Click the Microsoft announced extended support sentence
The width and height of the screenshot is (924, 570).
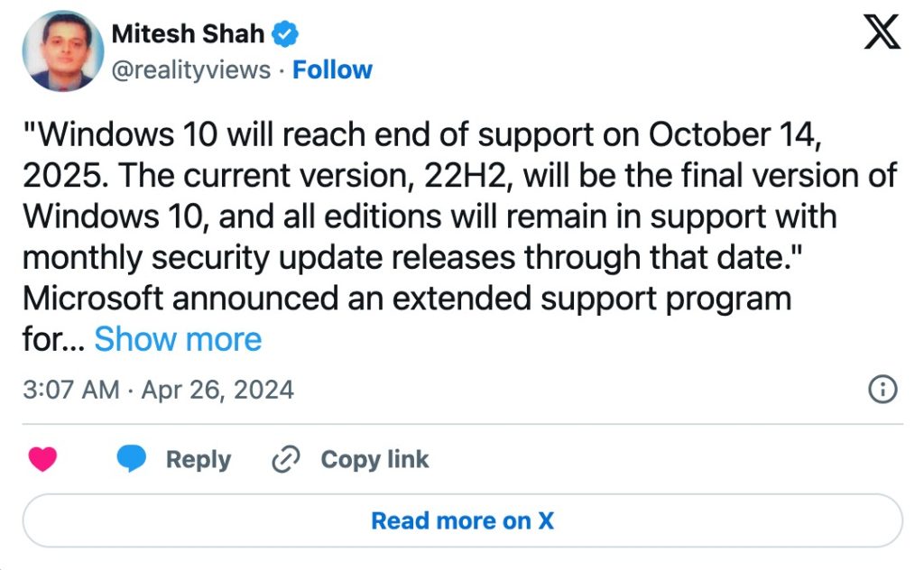click(x=407, y=299)
